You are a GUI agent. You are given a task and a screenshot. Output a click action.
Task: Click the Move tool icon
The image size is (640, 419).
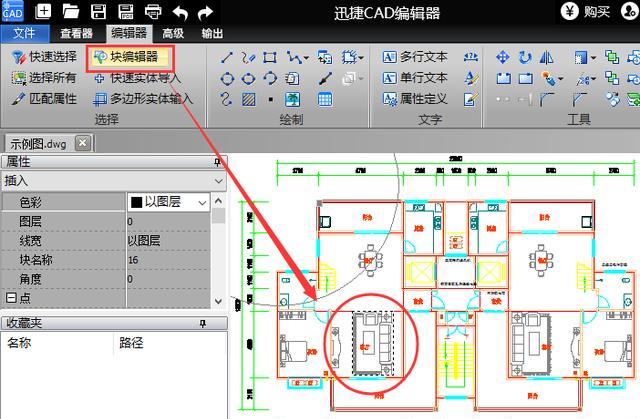point(502,57)
